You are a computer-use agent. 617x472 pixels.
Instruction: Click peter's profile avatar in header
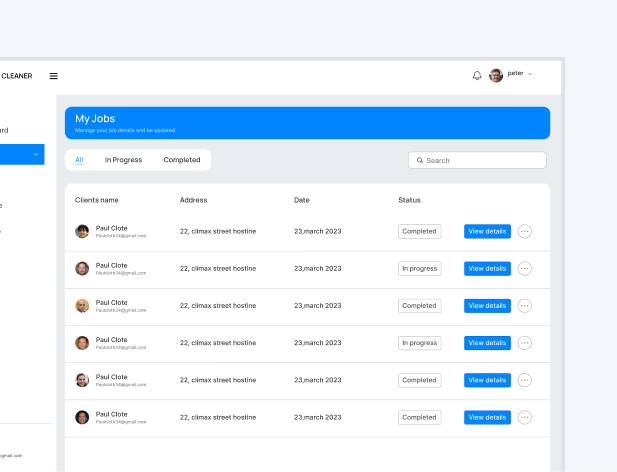click(496, 75)
